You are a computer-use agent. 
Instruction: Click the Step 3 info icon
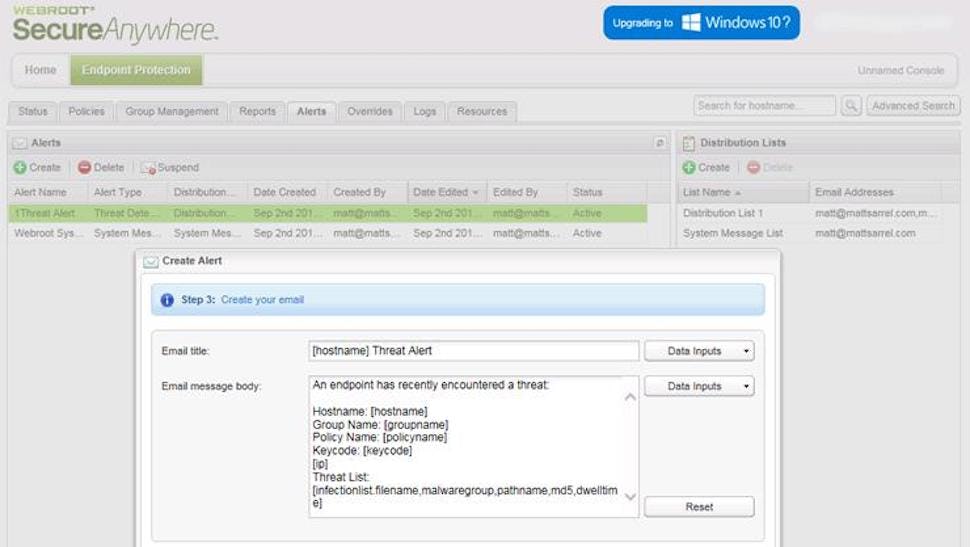coord(167,300)
